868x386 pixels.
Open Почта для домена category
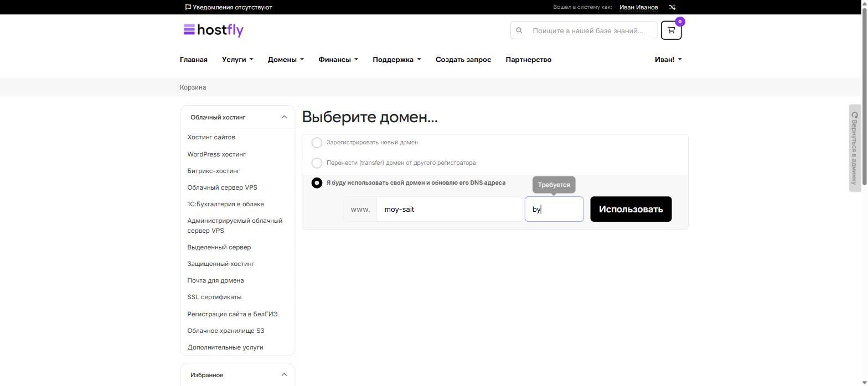coord(216,280)
